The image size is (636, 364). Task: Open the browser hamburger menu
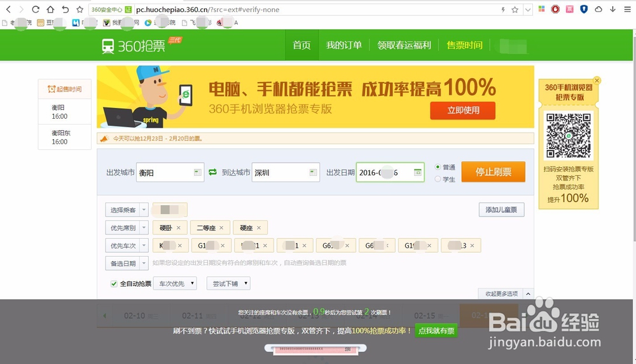627,10
